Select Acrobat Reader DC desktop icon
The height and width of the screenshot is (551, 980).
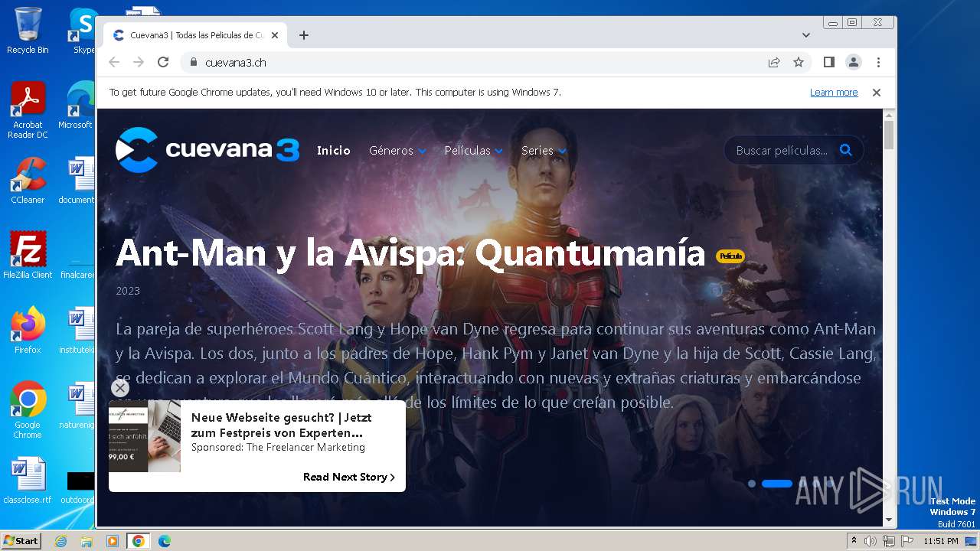point(28,110)
